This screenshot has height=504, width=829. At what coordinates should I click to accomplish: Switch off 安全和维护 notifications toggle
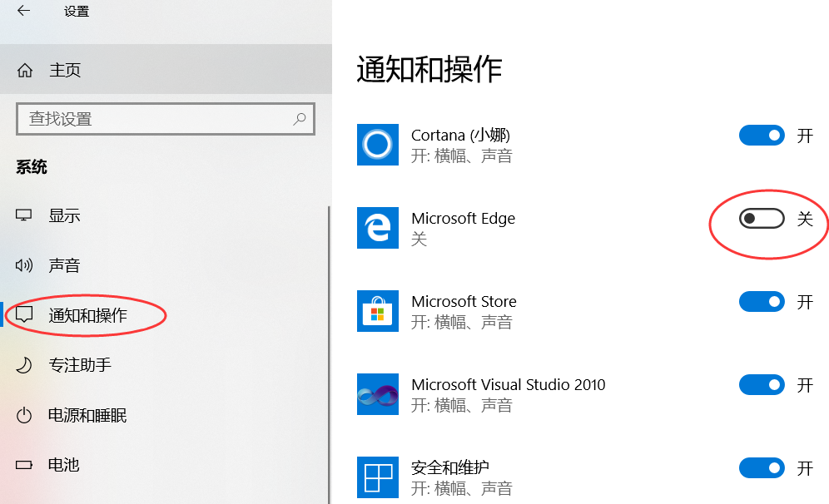pos(762,467)
